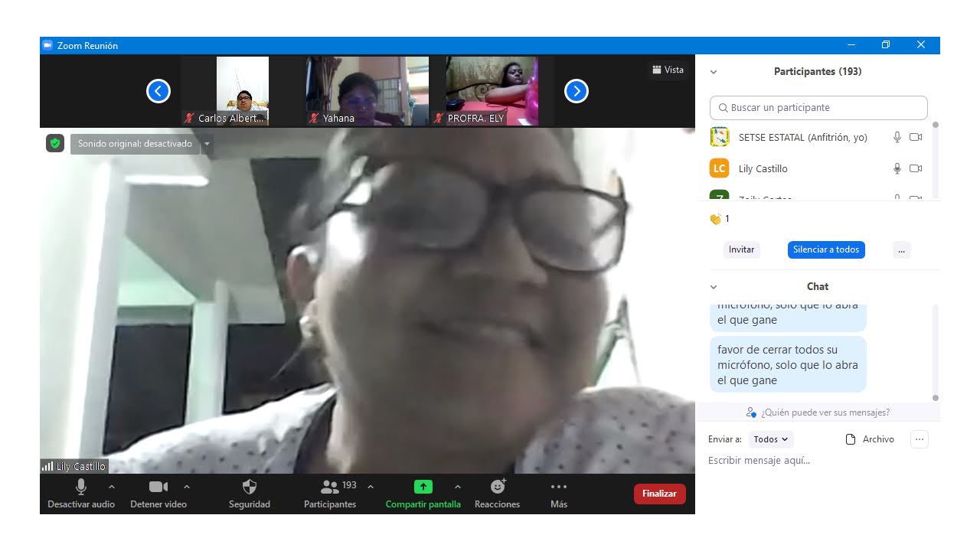Click the Buscar un participante search field
Viewport: 980px width, 551px height.
(x=818, y=108)
